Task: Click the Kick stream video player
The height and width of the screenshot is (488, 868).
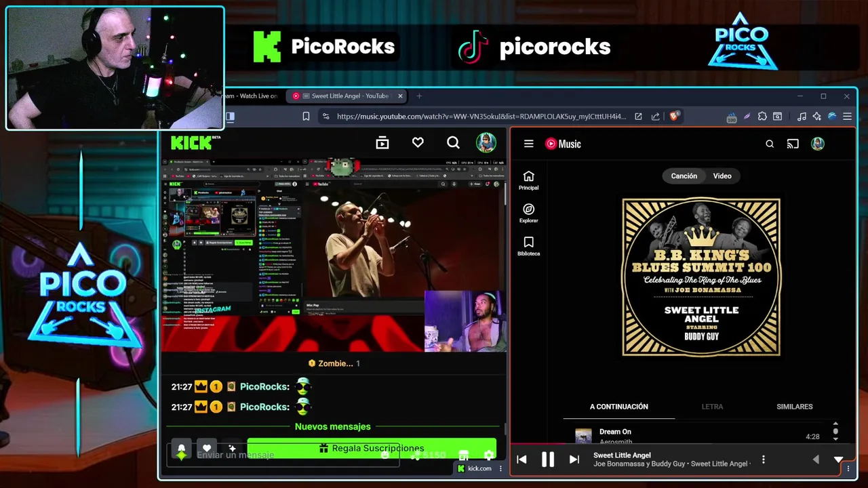Action: click(334, 256)
